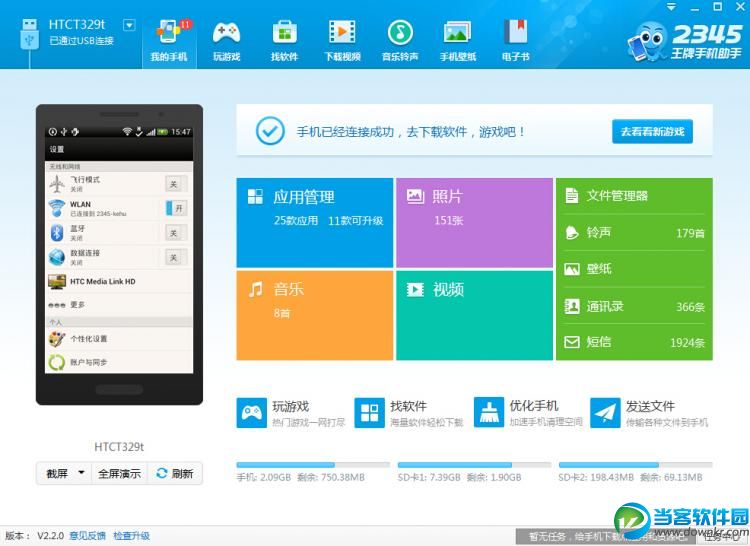Screen dimensions: 750x546
Task: Click the 找软件 grid shortcut icon
Action: (x=369, y=413)
